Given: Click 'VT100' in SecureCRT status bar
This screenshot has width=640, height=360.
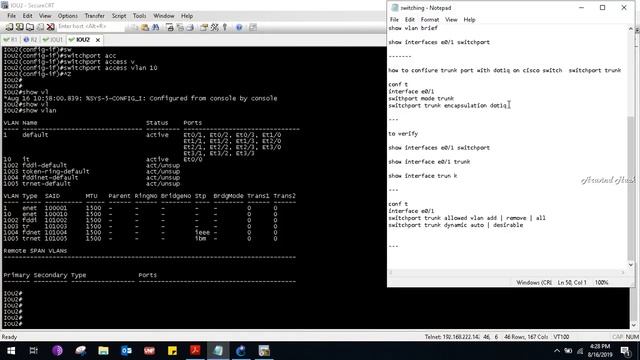Looking at the screenshot, I should coord(561,337).
